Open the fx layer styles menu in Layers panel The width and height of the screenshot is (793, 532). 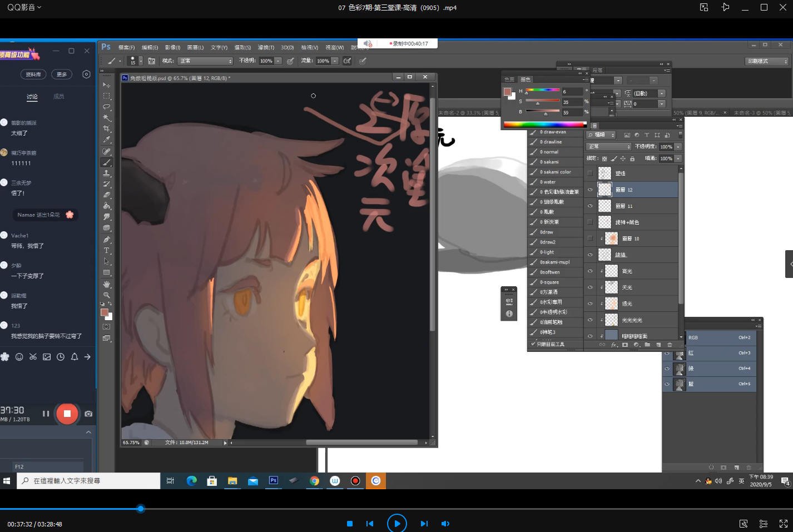(x=614, y=345)
